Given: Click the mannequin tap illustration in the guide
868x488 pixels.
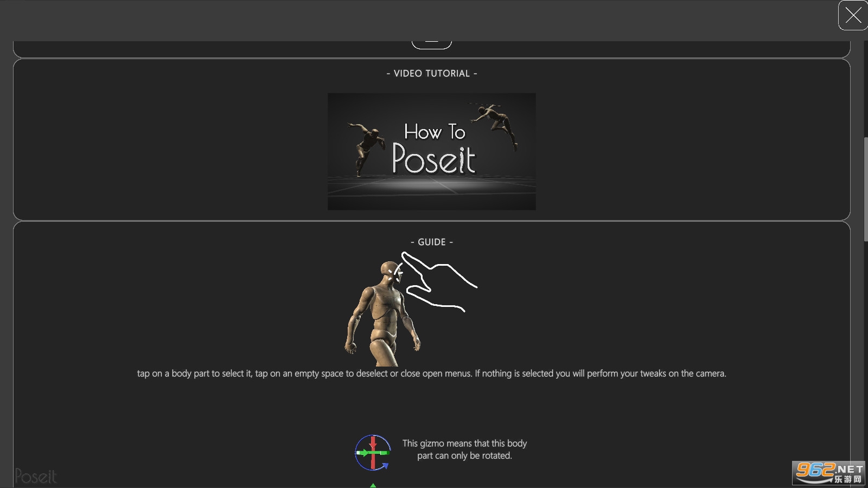Looking at the screenshot, I should (x=411, y=309).
